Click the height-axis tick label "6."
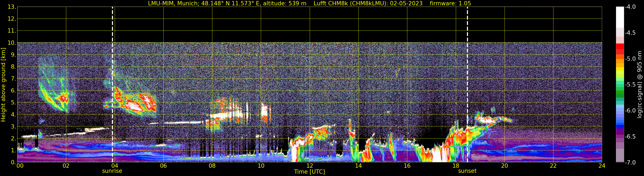Viewport: 644px width, 176px height. [x=13, y=91]
